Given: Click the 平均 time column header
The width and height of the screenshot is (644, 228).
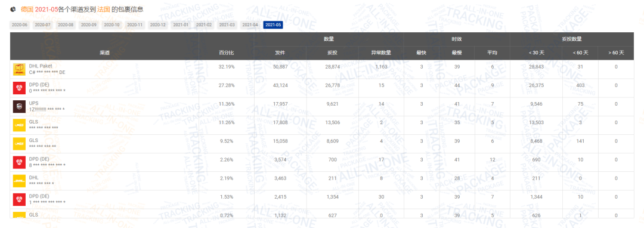Looking at the screenshot, I should 492,53.
